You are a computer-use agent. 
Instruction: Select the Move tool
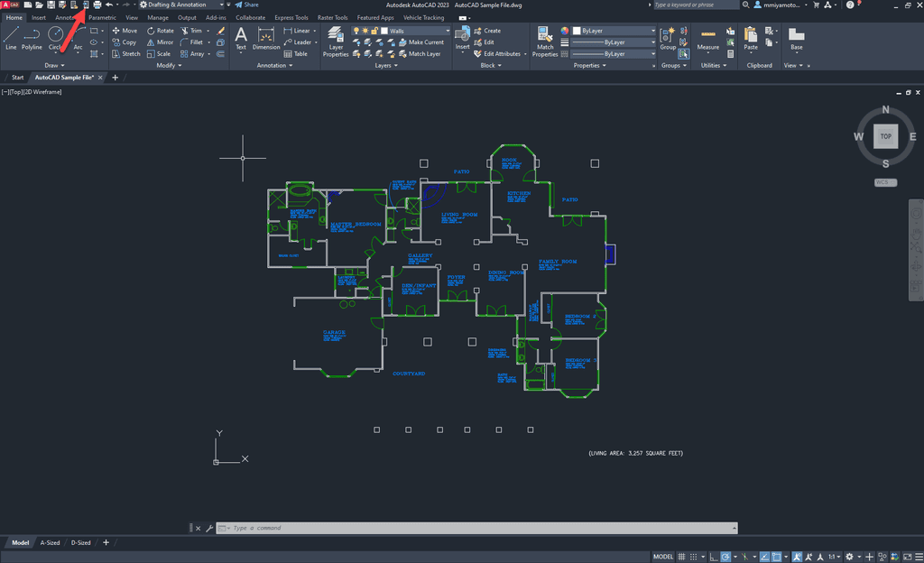pyautogui.click(x=126, y=30)
